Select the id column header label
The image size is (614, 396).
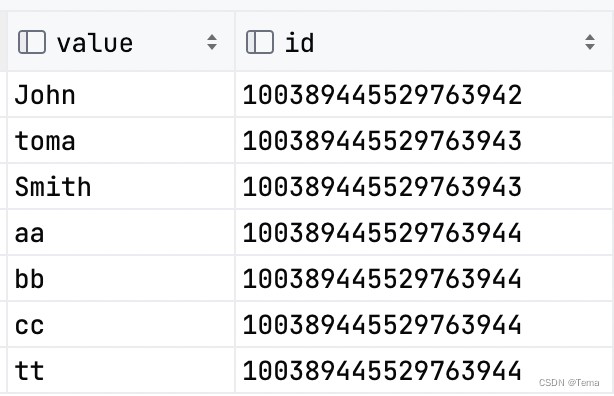coord(299,42)
